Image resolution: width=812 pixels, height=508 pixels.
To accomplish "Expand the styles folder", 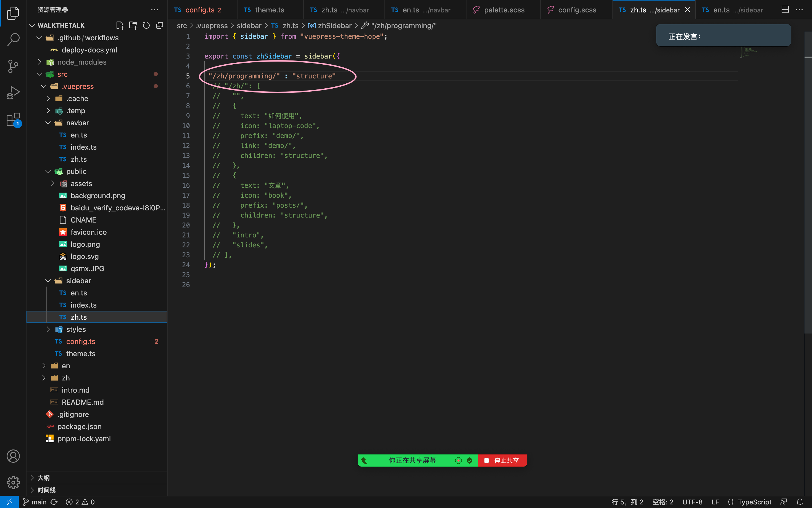I will point(48,329).
